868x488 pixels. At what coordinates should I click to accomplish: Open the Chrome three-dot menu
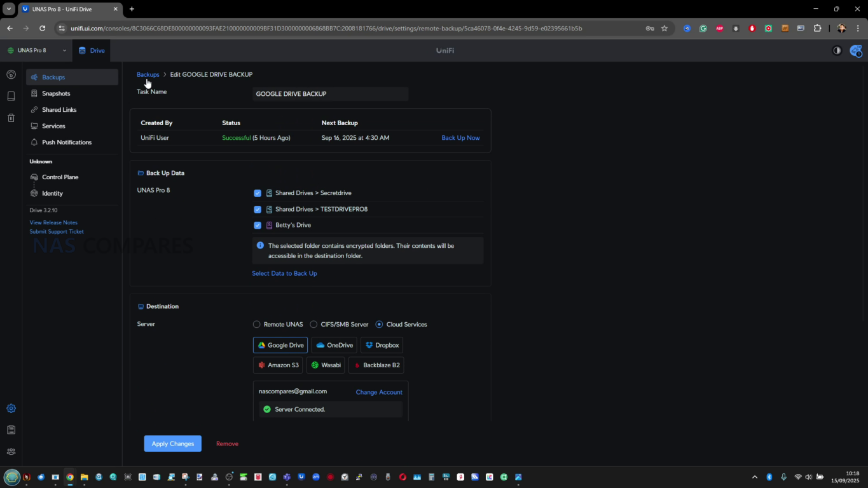tap(857, 28)
